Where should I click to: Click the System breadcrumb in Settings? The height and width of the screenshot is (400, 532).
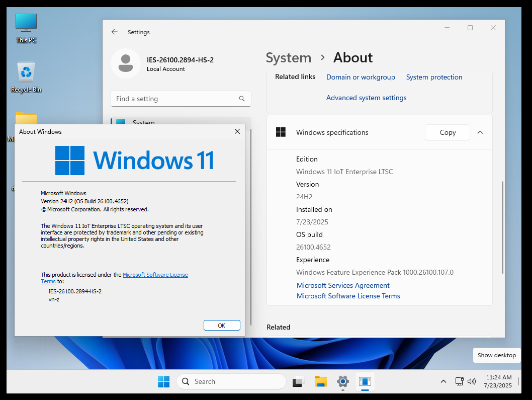coord(289,58)
